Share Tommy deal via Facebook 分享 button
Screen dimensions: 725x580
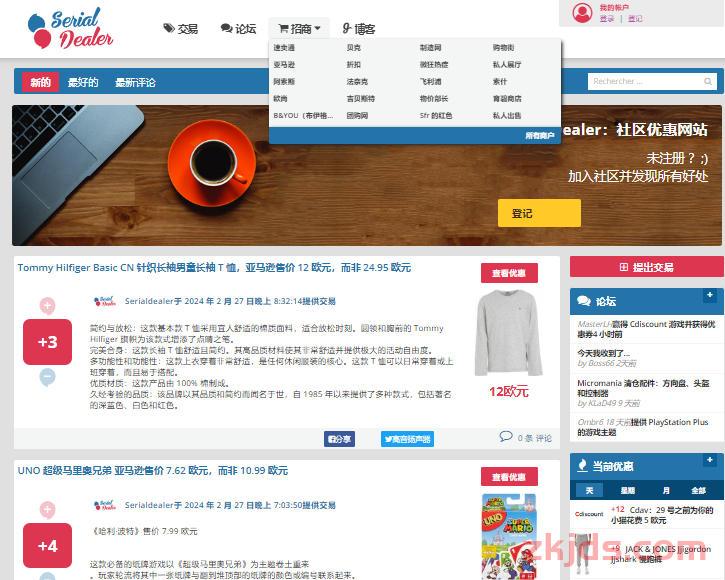point(339,439)
